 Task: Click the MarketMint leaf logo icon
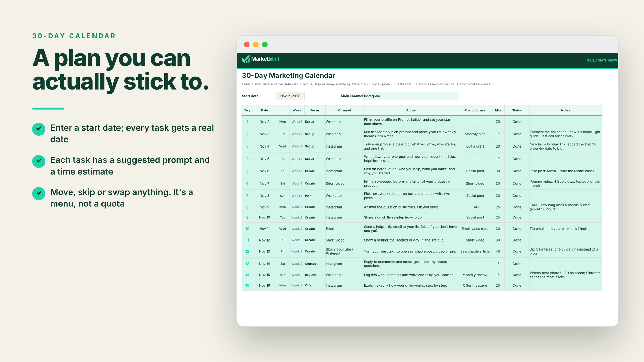point(246,59)
